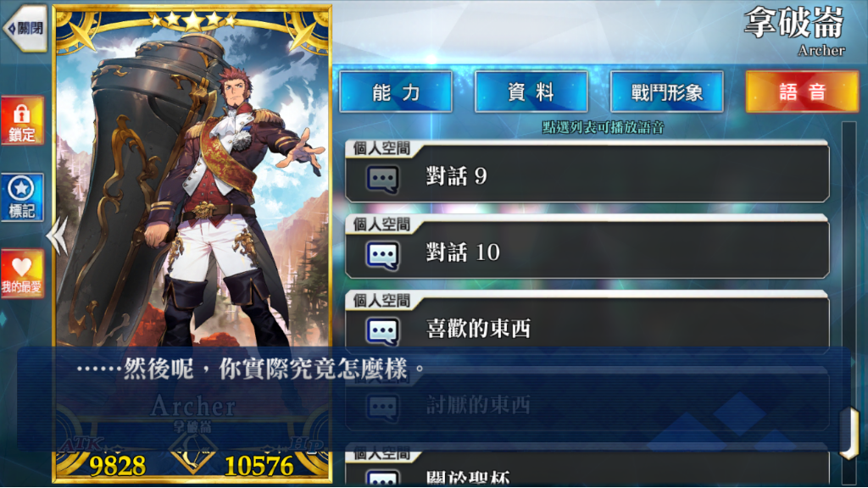The height and width of the screenshot is (488, 868).
Task: Toggle the 標記 star mark button
Action: tap(22, 197)
